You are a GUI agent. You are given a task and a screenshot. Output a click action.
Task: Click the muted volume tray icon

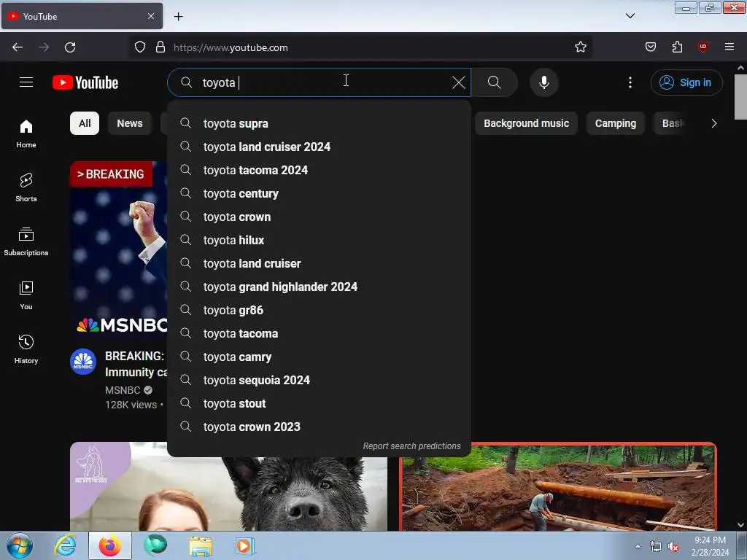pos(673,547)
